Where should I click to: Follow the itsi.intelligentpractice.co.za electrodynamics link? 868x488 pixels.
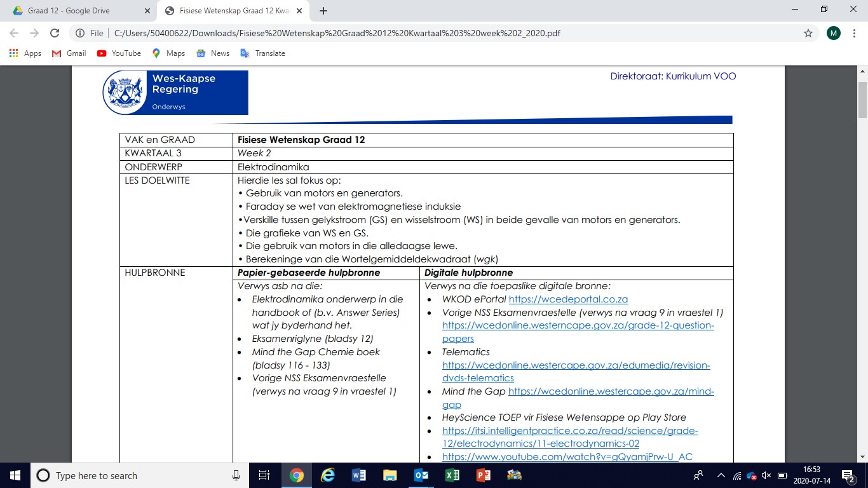click(x=570, y=437)
